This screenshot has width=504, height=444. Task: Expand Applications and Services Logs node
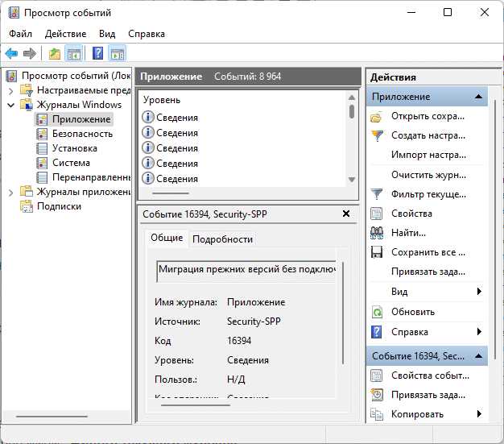11,192
